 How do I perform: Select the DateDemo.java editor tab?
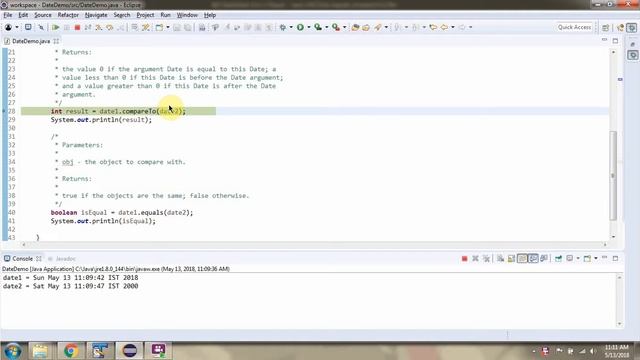pos(31,41)
